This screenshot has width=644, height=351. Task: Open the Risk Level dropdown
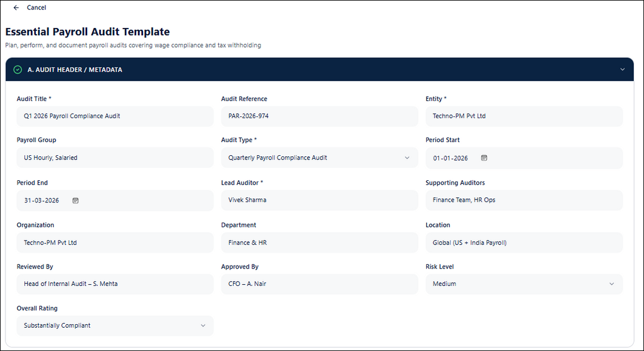(x=524, y=284)
